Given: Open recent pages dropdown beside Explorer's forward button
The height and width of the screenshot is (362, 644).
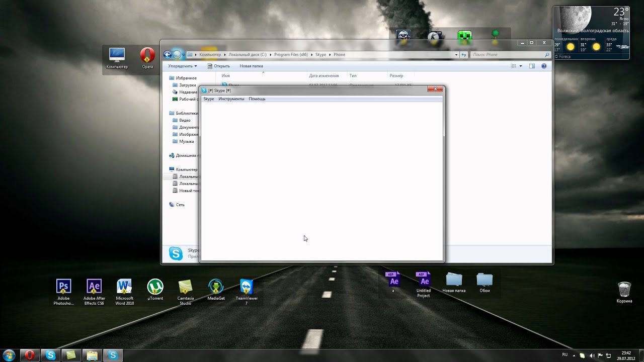Looking at the screenshot, I should [x=184, y=55].
